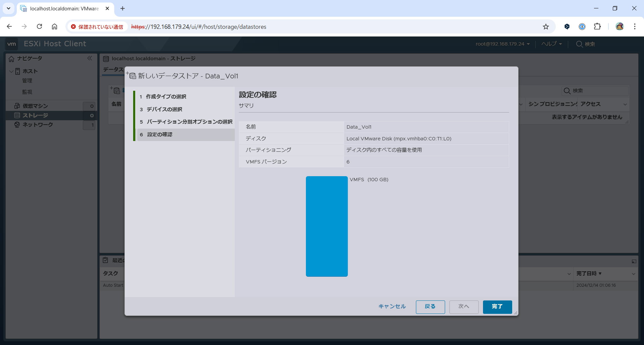Click the ストレージ icon in navigator
Viewport: 644px width, 345px height.
click(17, 115)
